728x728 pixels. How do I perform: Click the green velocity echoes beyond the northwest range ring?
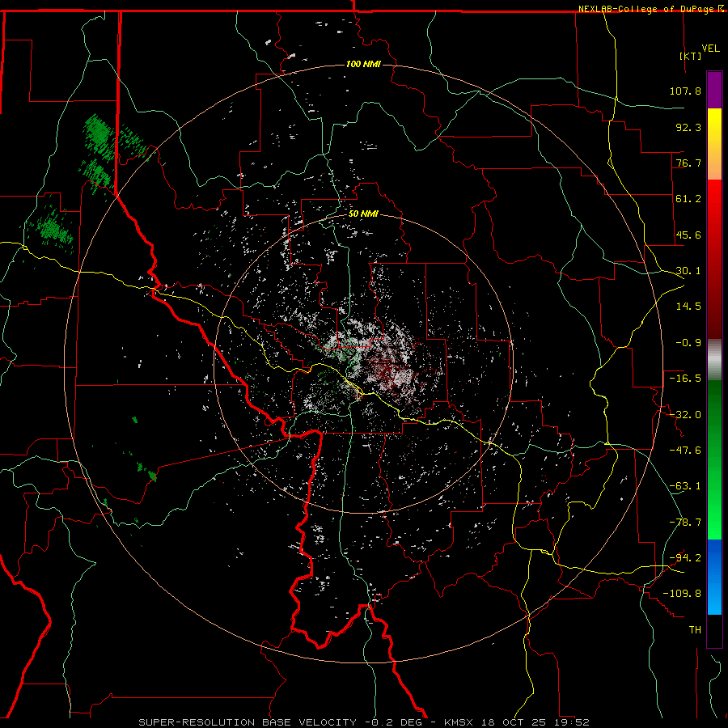[x=99, y=153]
